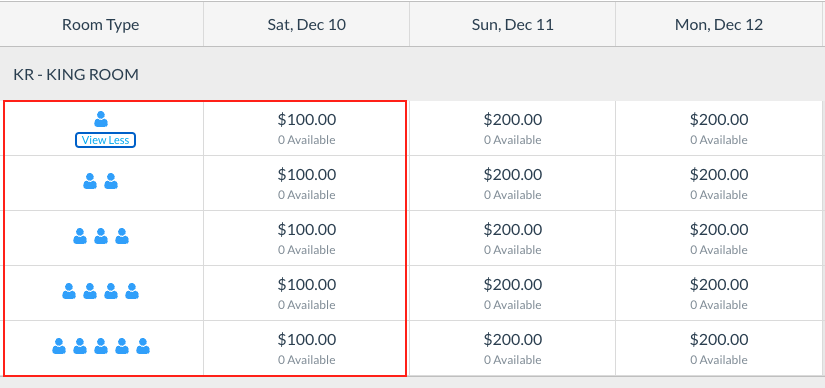Click the single-guest occupancy icon
Screen dimensions: 825x388
pyautogui.click(x=100, y=119)
